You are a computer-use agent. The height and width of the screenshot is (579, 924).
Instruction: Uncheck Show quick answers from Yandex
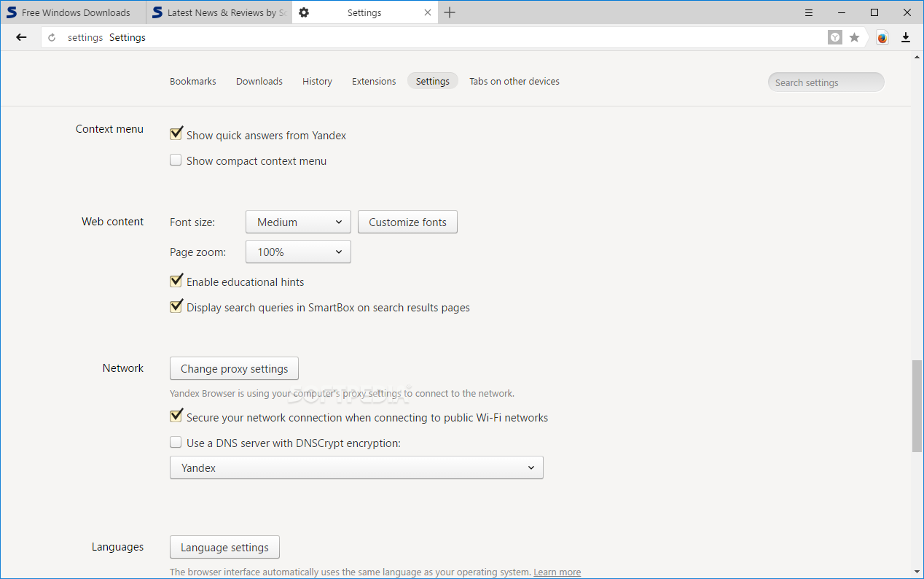[x=176, y=134]
